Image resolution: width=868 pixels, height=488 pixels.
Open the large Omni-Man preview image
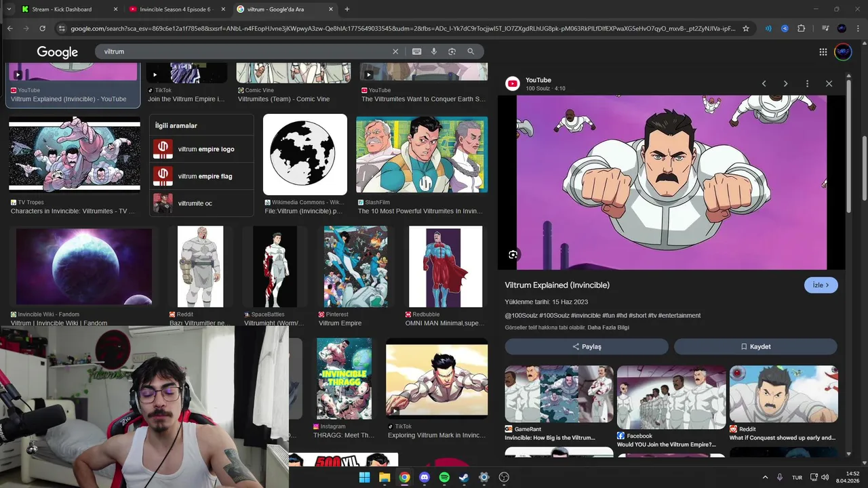671,182
